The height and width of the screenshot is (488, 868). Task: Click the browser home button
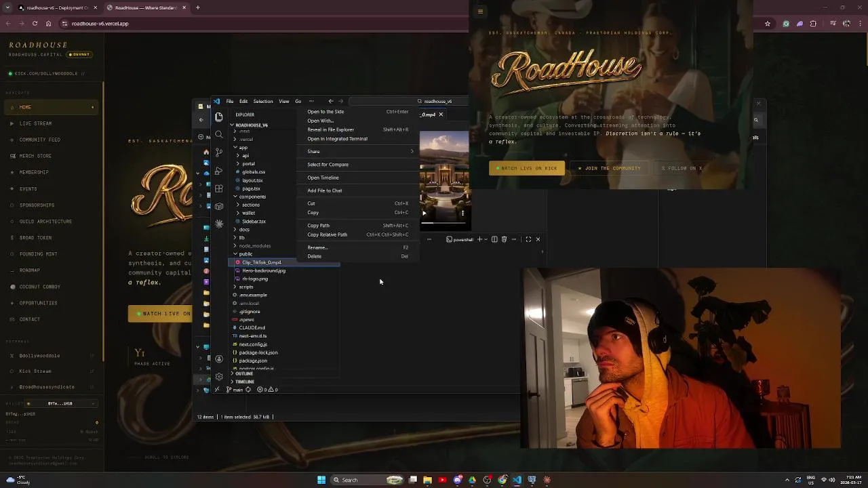48,24
